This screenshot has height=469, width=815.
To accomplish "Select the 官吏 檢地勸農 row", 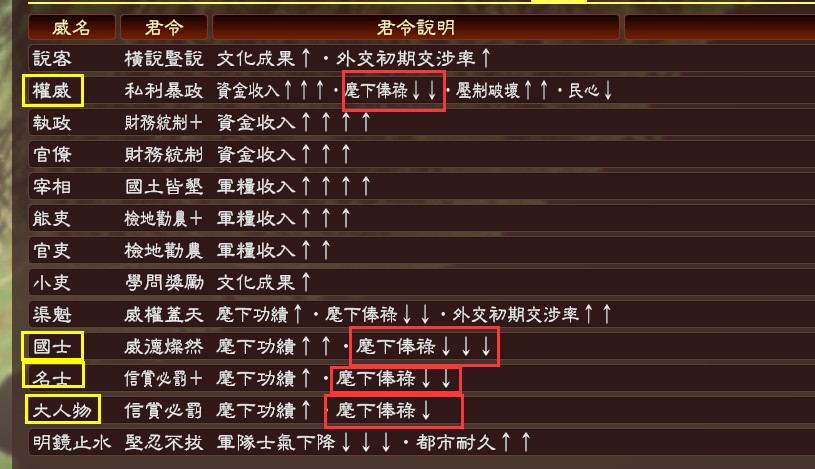I will click(x=422, y=251).
